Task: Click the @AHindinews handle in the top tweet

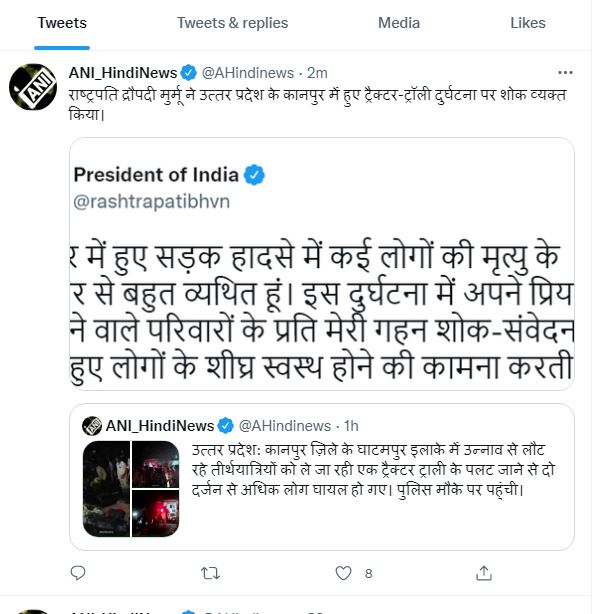Action: (249, 73)
